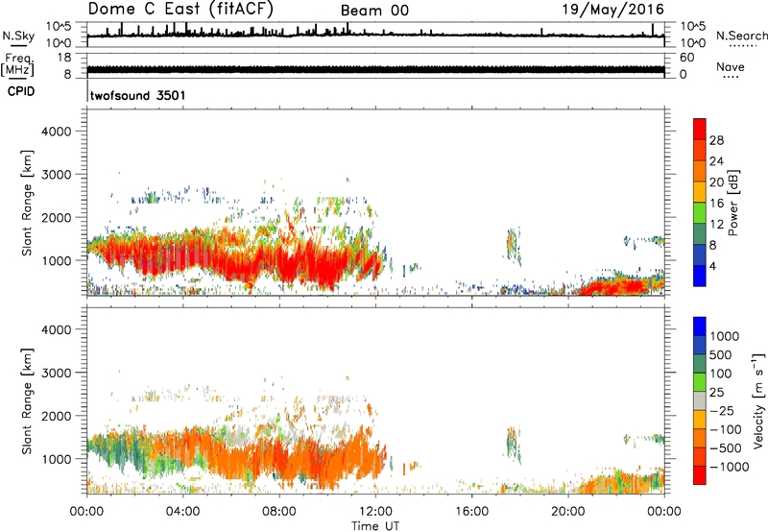
Task: Click the '1000' tick on Velocity colorbar
Action: pyautogui.click(x=724, y=336)
